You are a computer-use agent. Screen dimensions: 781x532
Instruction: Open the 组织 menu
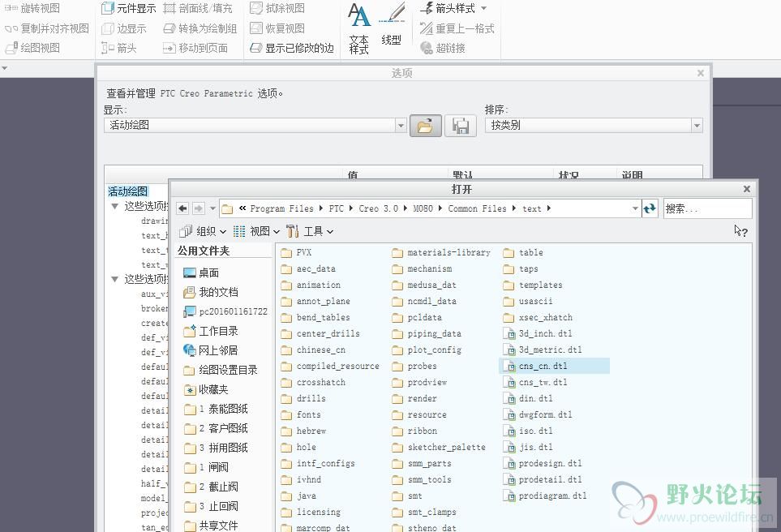(x=203, y=231)
